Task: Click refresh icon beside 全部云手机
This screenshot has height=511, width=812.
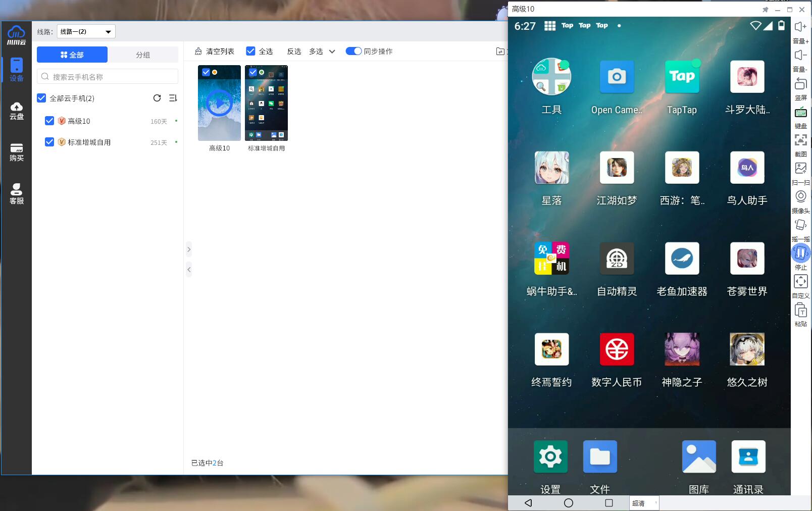Action: (x=157, y=98)
